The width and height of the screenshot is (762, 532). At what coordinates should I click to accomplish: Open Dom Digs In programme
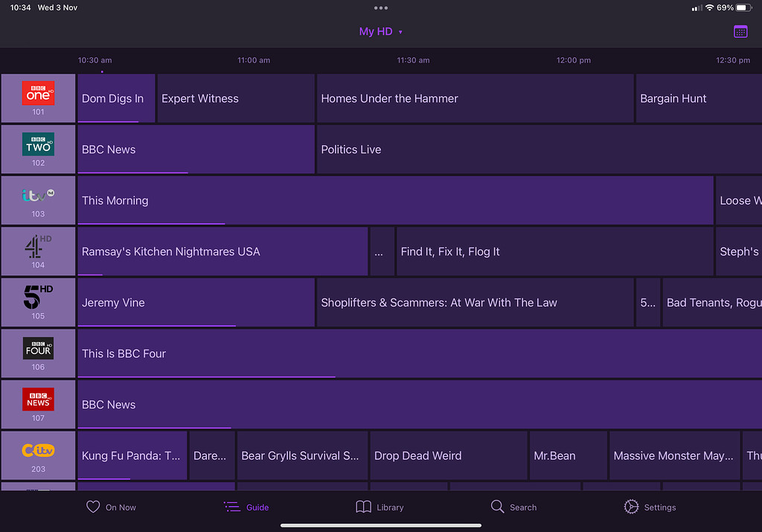(x=116, y=98)
